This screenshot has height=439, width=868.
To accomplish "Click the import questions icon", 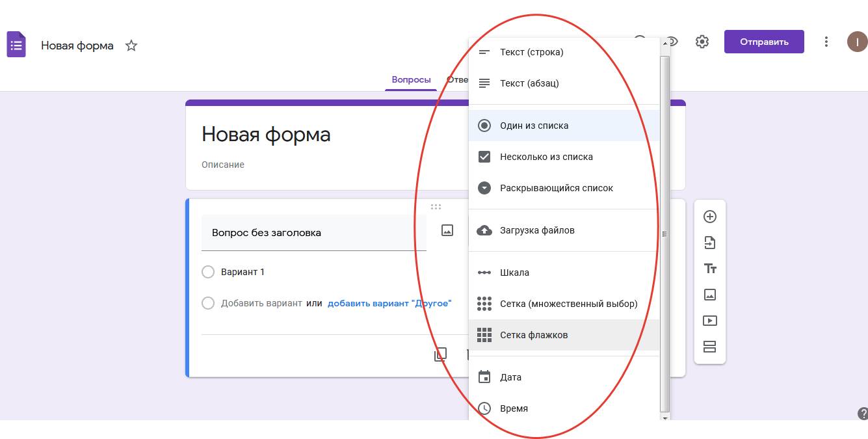I will tap(710, 243).
